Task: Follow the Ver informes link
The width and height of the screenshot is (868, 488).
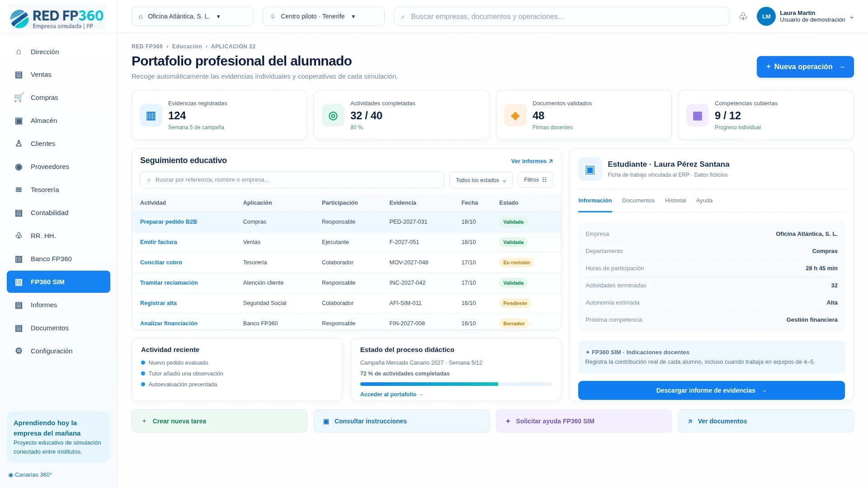Action: click(x=532, y=161)
